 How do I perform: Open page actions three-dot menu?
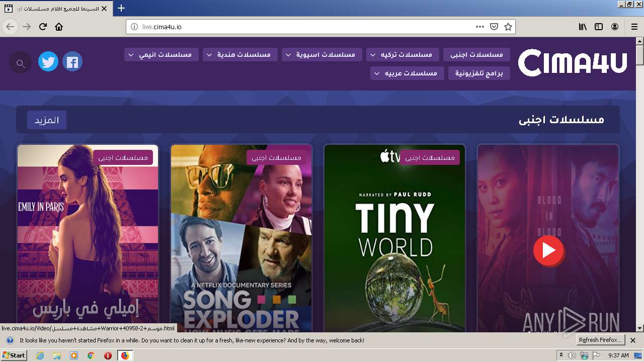pos(479,27)
